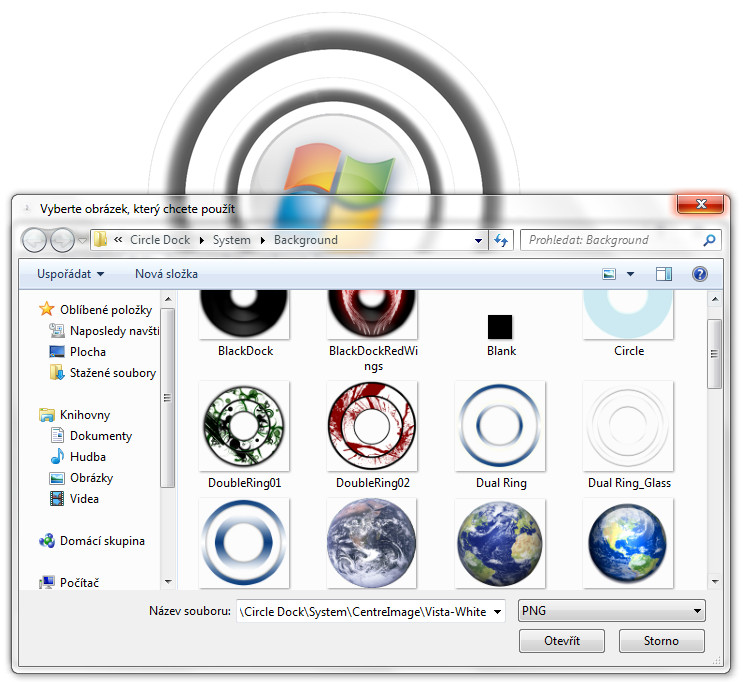Open the PNG file type dropdown

click(x=612, y=610)
